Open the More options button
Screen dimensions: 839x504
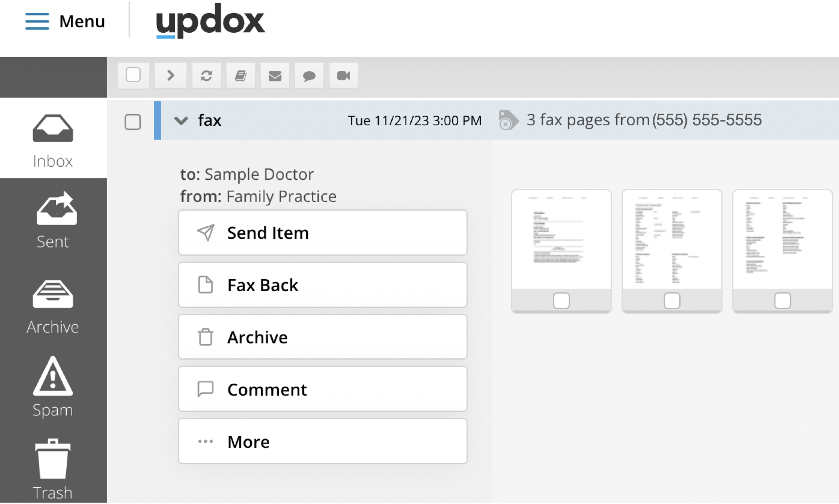[323, 441]
